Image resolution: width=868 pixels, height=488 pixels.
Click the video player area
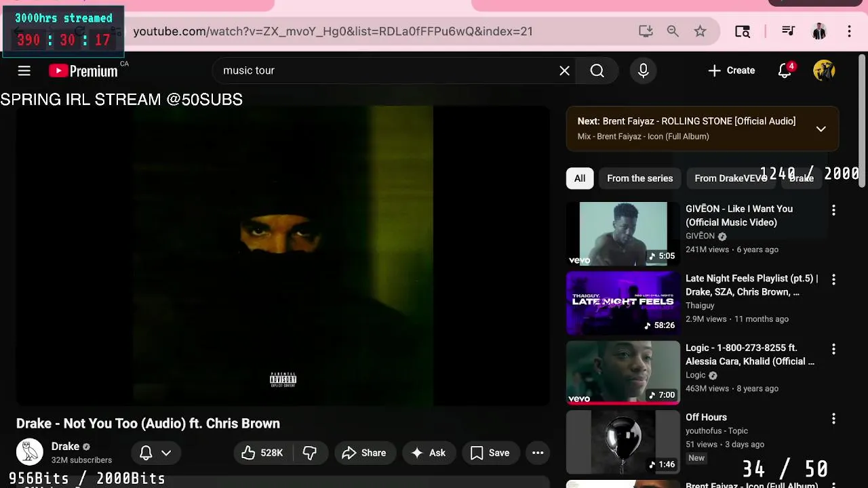tap(283, 256)
